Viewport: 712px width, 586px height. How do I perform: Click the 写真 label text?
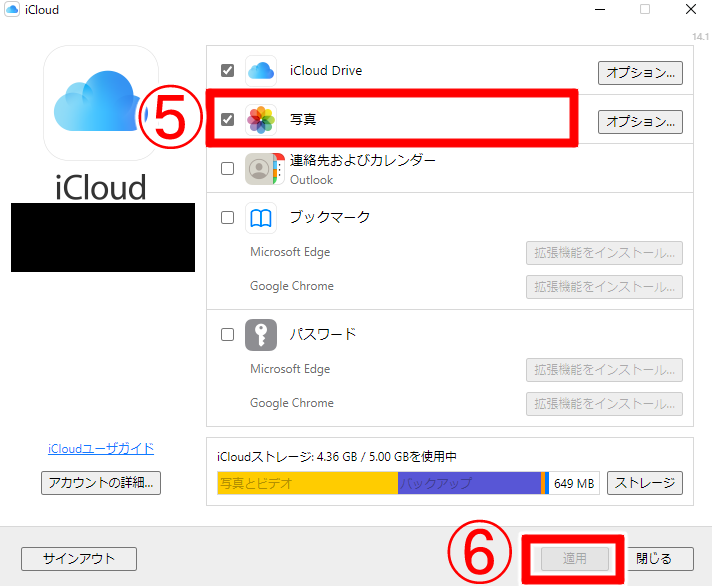pyautogui.click(x=303, y=119)
